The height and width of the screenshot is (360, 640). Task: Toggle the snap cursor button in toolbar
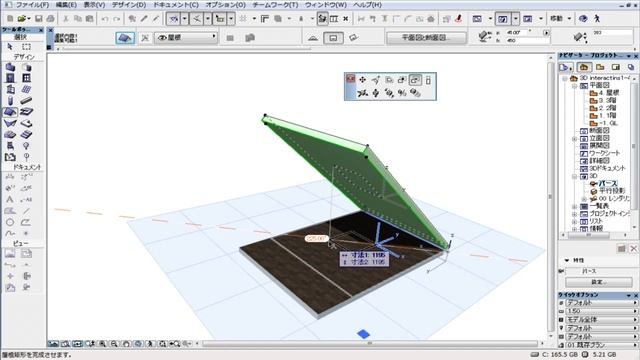[196, 19]
